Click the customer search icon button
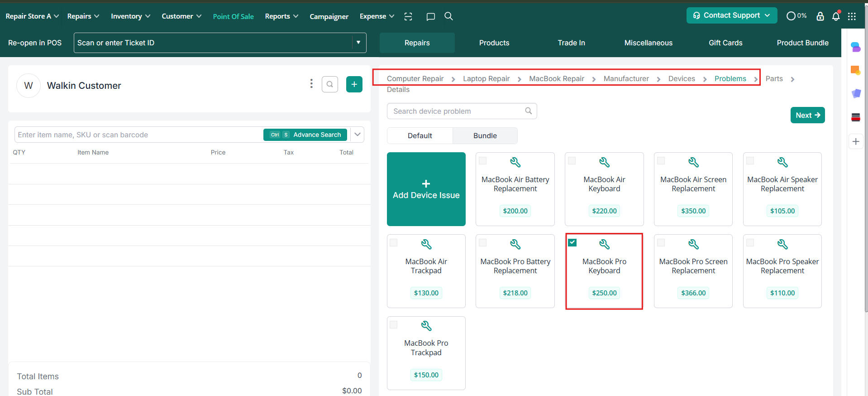 (x=330, y=84)
